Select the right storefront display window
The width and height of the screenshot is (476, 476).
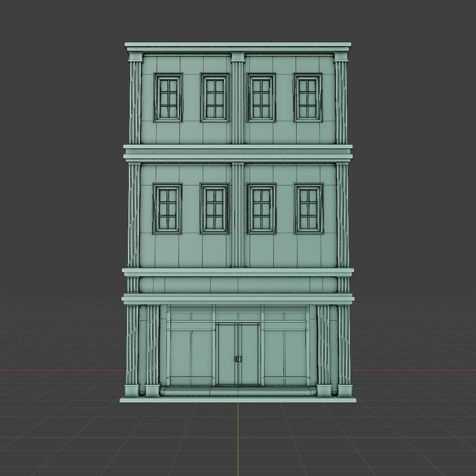click(285, 354)
